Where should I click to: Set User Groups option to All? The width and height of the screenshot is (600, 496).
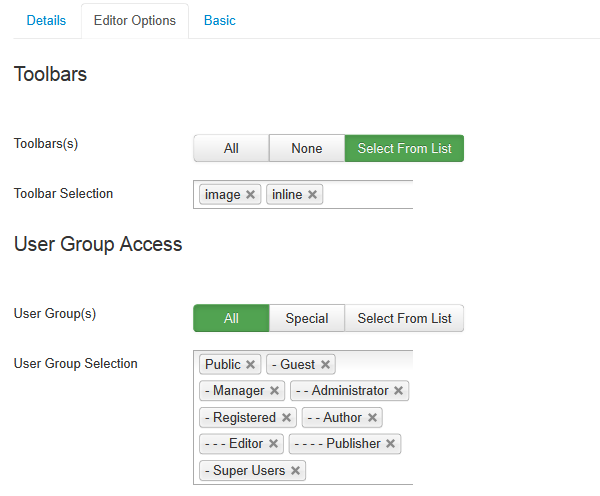[231, 319]
